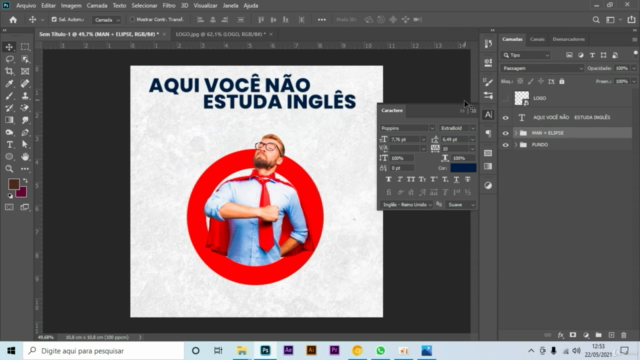Open the Paragraph panel dock icon
640x360 pixels.
[x=488, y=133]
